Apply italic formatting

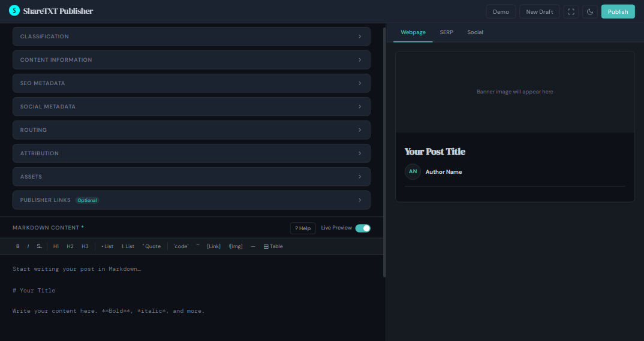[28, 246]
